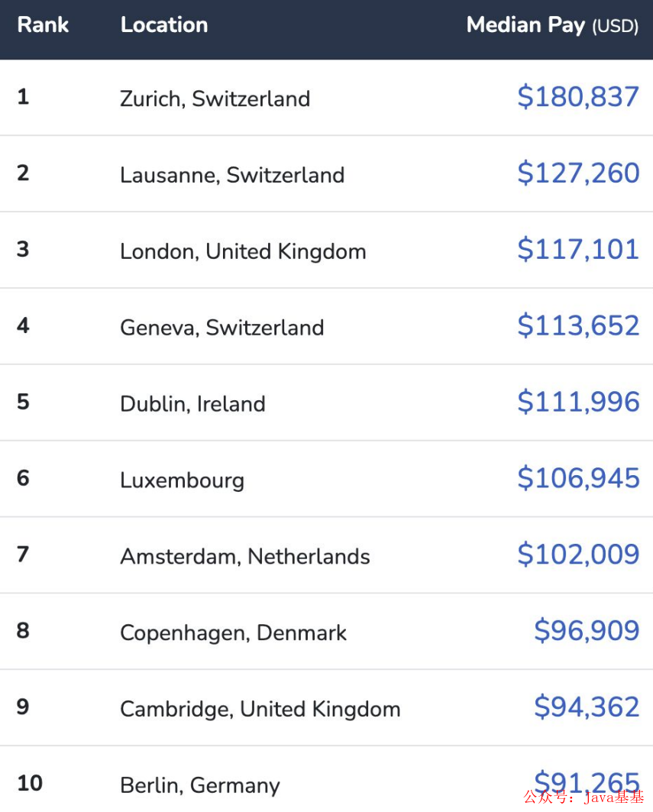Select Berlin, Germany location

pyautogui.click(x=200, y=785)
